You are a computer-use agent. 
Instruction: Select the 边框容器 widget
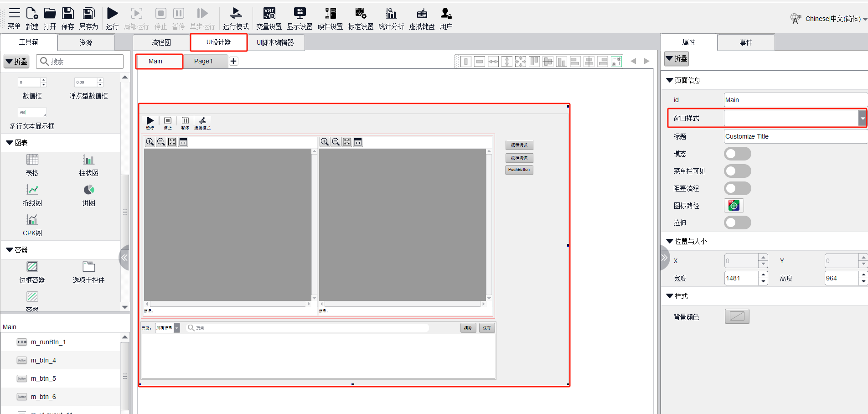click(x=32, y=273)
